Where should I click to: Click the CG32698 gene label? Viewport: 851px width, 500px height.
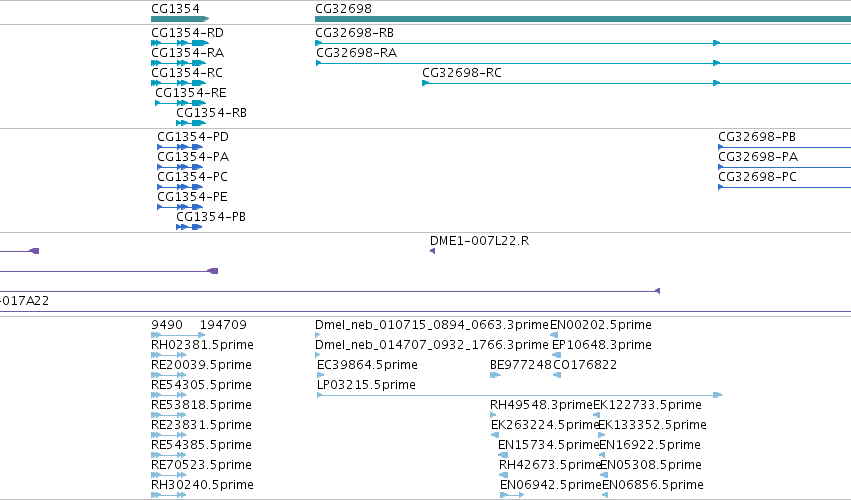344,9
